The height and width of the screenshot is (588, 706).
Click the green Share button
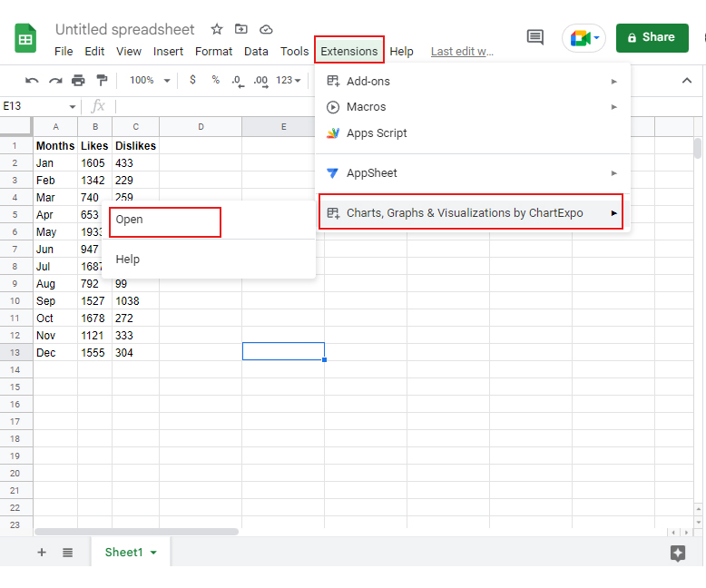(x=652, y=38)
